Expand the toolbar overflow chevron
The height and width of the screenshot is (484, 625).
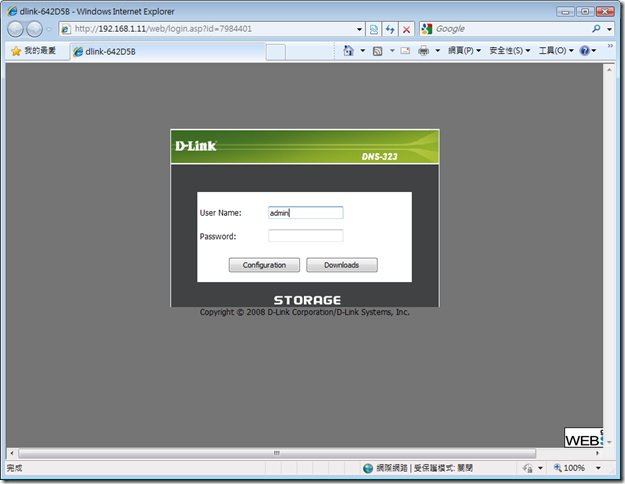tap(610, 46)
